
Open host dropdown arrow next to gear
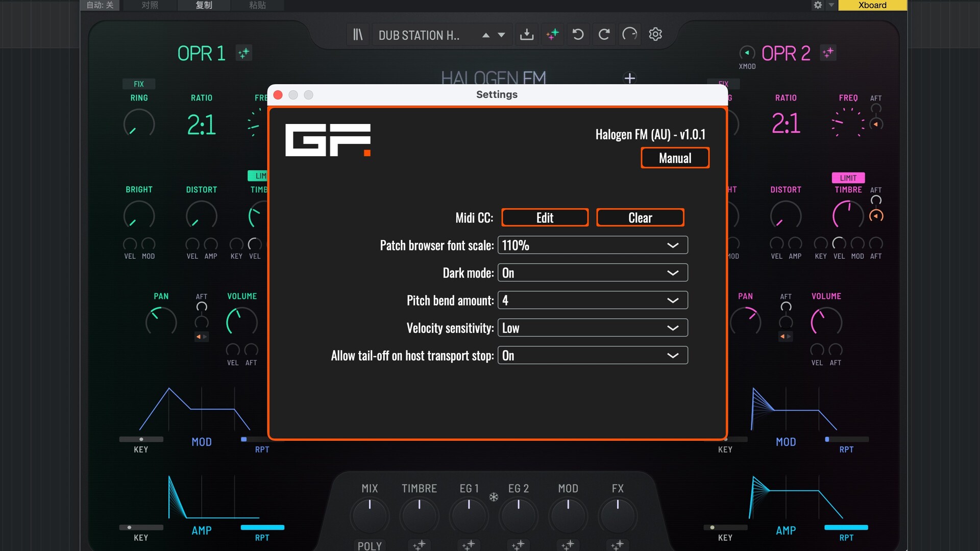click(x=831, y=5)
